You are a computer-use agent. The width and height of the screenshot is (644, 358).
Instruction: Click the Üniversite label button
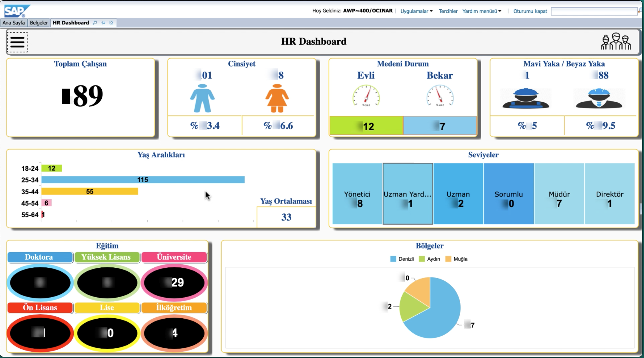tap(174, 257)
